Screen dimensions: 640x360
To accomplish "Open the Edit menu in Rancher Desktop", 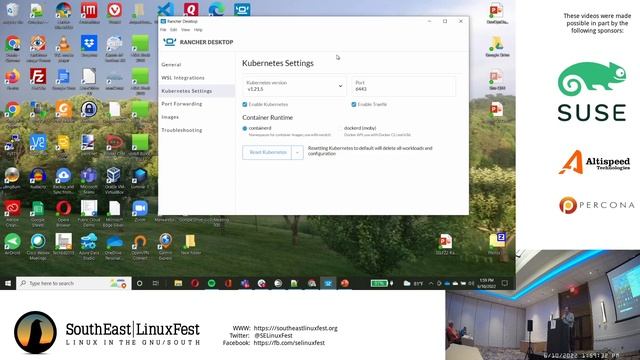I will click(x=173, y=30).
